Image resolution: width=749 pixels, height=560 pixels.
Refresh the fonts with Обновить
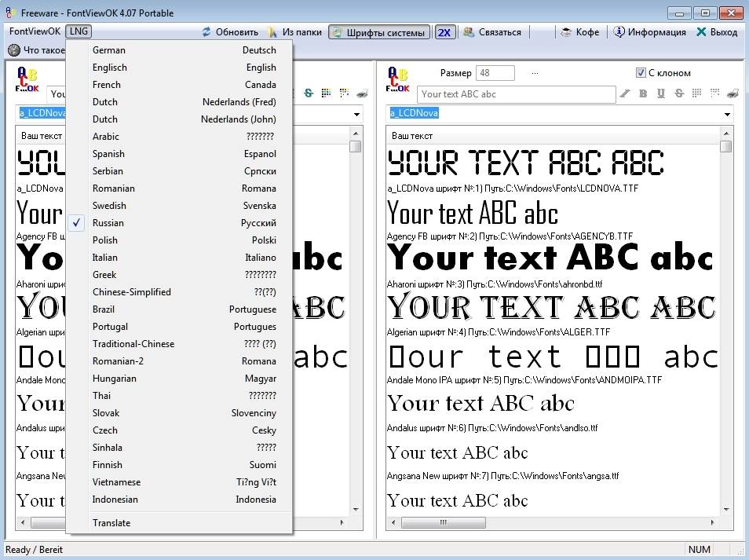[230, 32]
